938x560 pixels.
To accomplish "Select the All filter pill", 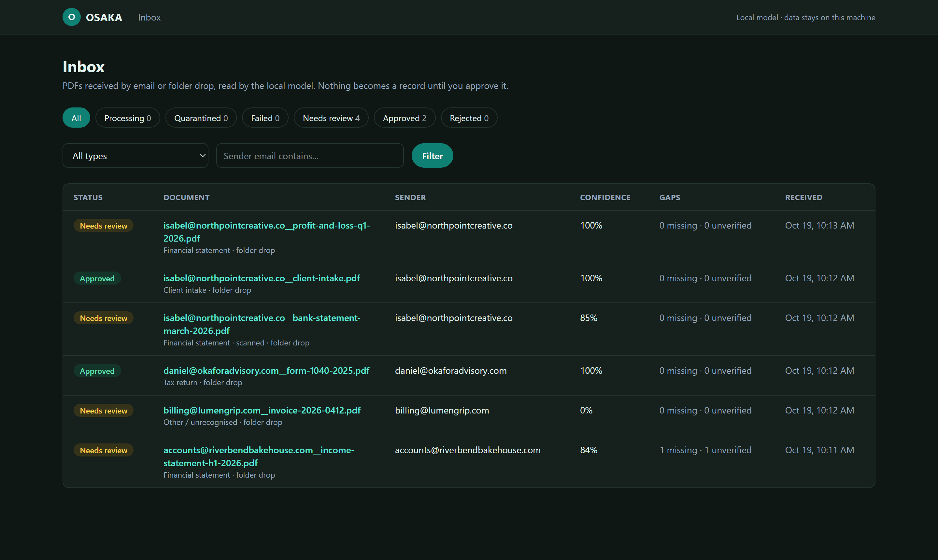I will [x=76, y=118].
